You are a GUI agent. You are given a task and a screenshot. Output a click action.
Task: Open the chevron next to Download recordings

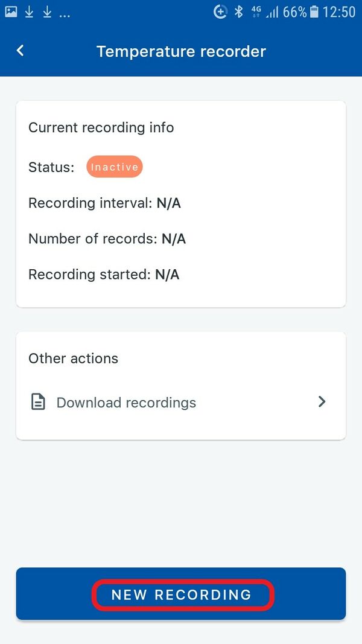point(322,402)
